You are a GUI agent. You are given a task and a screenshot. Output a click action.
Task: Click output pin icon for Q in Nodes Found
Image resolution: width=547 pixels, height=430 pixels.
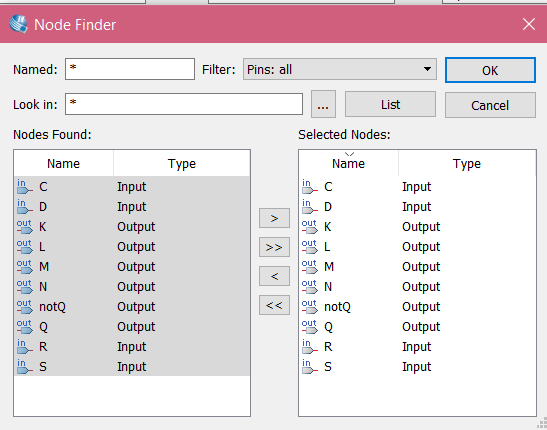[25, 327]
